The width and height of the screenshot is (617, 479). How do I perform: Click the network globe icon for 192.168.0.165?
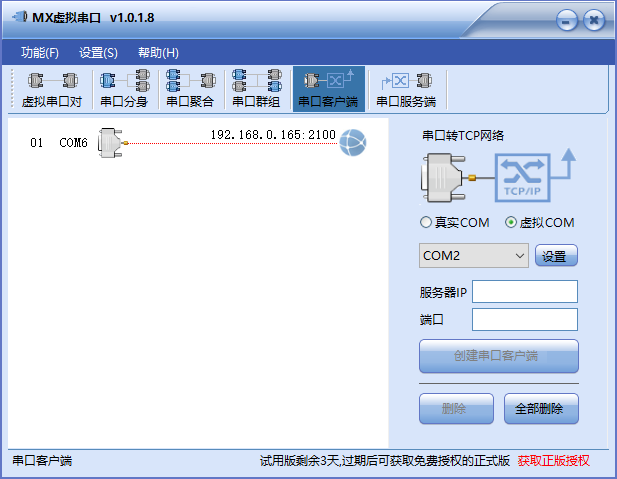pos(353,142)
